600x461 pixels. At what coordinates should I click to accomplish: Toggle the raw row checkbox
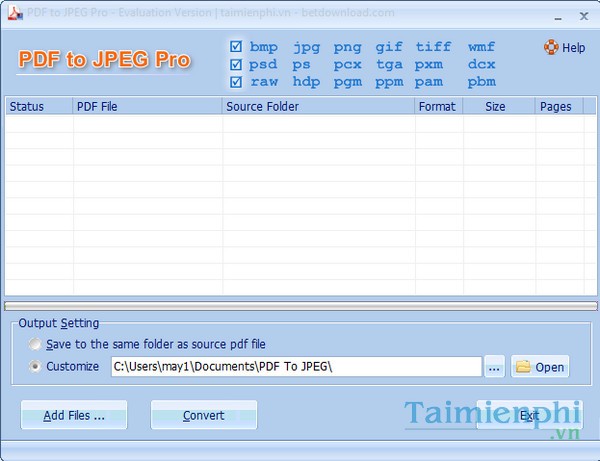[x=236, y=82]
